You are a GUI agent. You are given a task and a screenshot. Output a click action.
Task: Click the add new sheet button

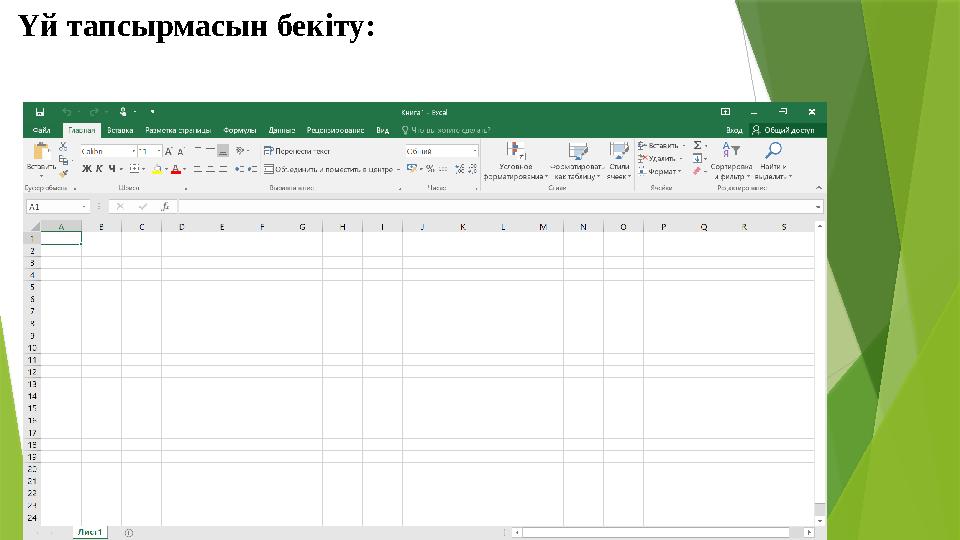point(129,533)
